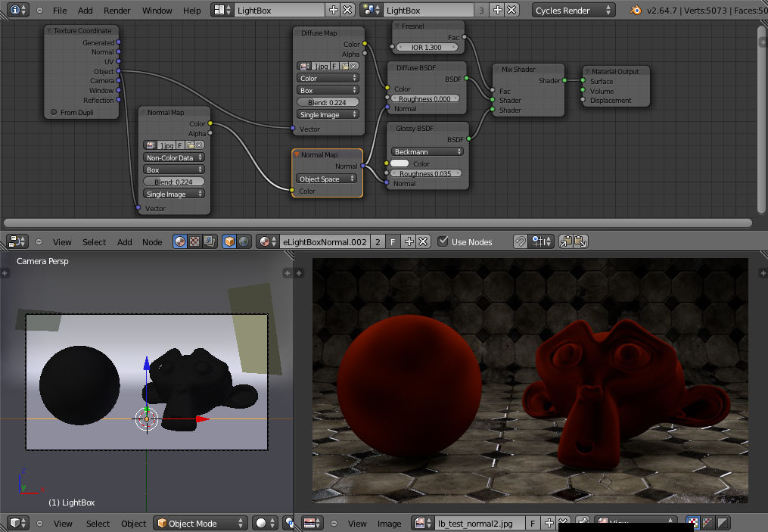The image size is (768, 532).
Task: Expand the Beckmann distribution dropdown
Action: point(427,151)
